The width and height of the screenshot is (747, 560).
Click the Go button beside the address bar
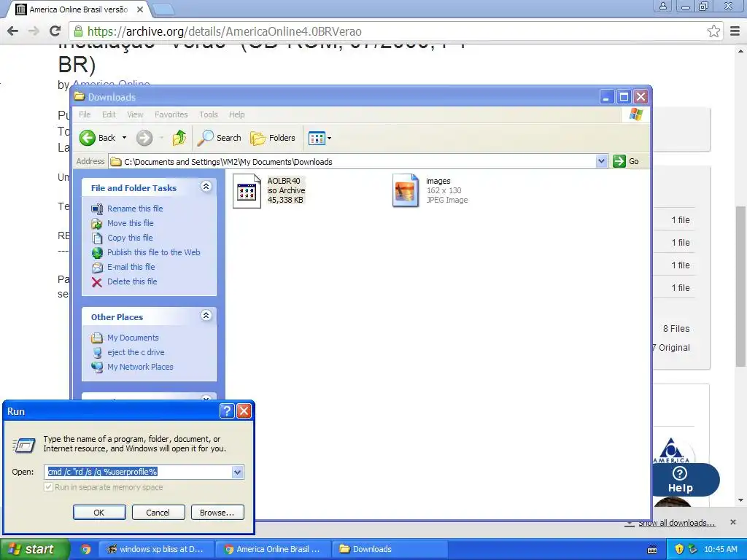tap(626, 161)
